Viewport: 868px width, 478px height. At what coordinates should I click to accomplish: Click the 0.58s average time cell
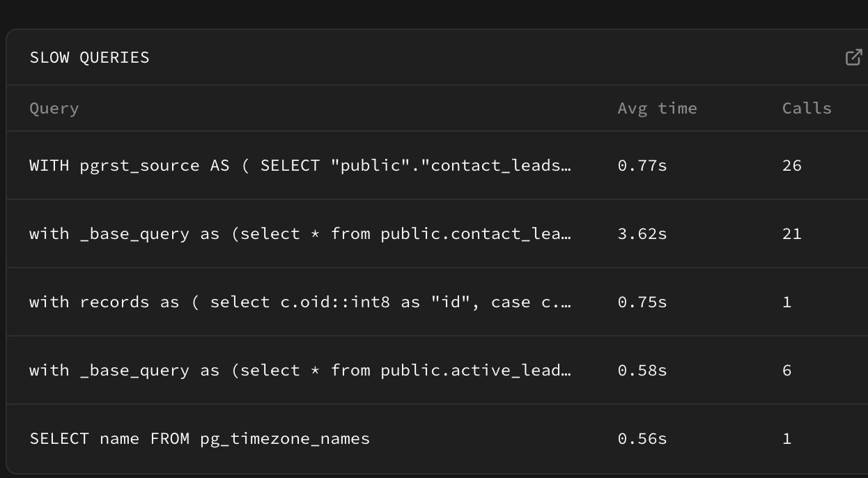[642, 371]
